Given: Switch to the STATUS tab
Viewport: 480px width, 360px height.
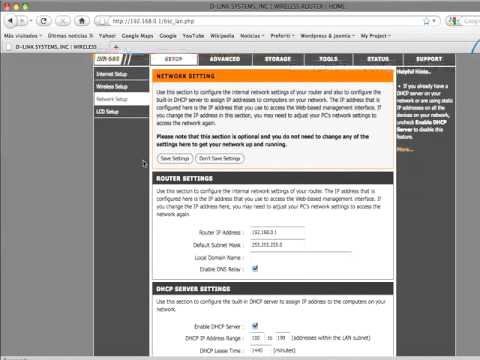Looking at the screenshot, I should 378,59.
